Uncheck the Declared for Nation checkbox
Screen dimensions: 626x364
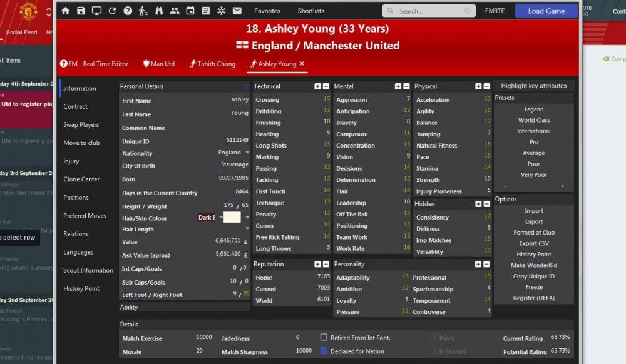click(324, 351)
